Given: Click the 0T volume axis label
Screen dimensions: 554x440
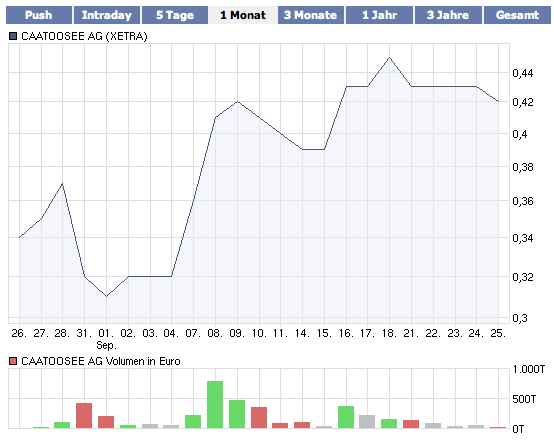Looking at the screenshot, I should (x=518, y=429).
